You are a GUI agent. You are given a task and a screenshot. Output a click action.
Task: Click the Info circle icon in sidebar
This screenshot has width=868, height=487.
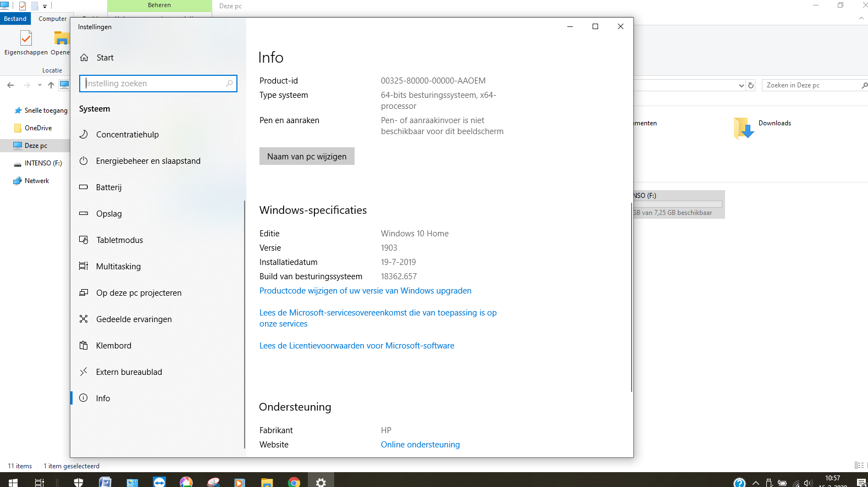(84, 398)
